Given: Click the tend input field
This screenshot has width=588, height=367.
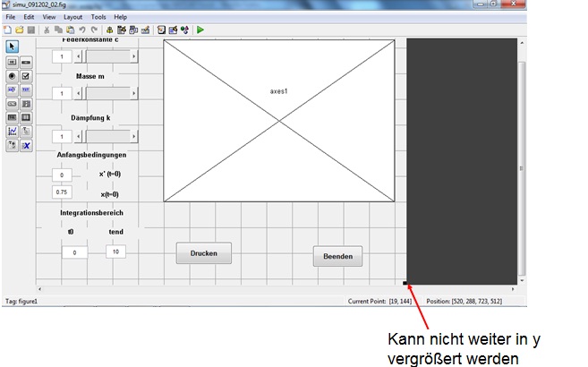Looking at the screenshot, I should point(115,252).
